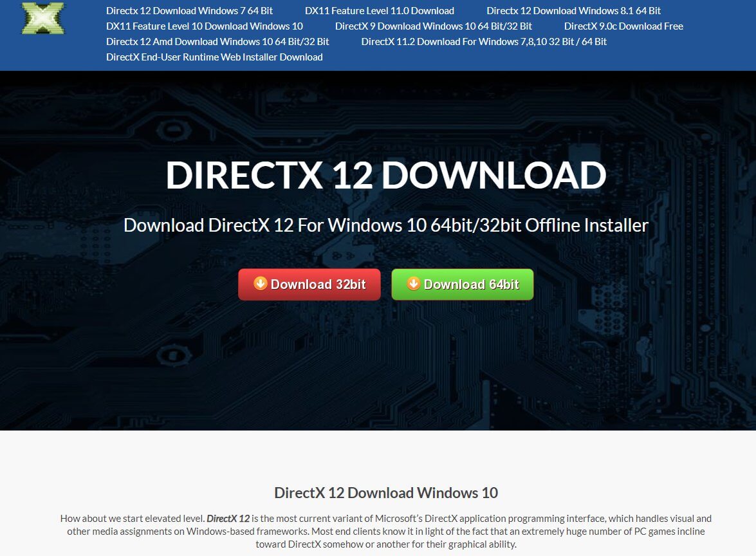
Task: Open DirectX 9 Download Windows 10 64 Bit/32 Bit
Action: [434, 26]
